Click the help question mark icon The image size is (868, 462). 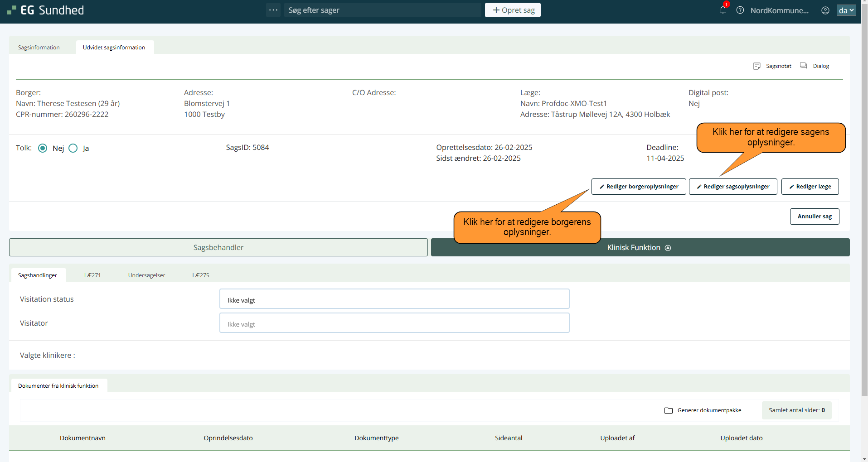coord(740,10)
